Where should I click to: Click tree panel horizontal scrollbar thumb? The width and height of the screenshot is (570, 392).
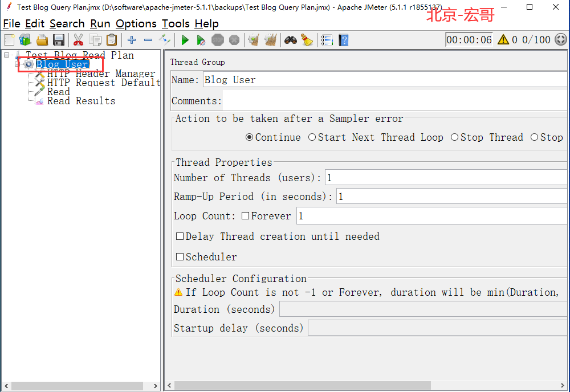click(78, 386)
